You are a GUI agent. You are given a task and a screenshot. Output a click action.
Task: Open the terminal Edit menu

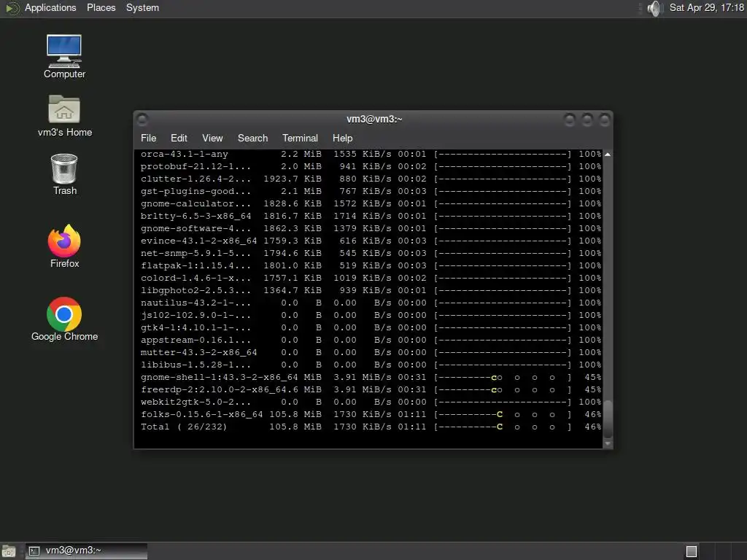[x=179, y=138]
